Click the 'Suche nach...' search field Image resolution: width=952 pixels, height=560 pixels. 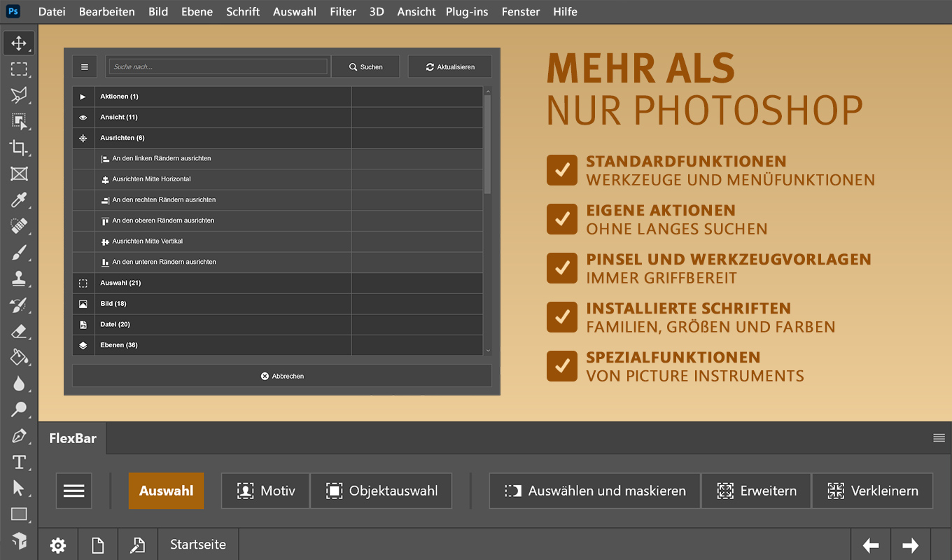(218, 66)
